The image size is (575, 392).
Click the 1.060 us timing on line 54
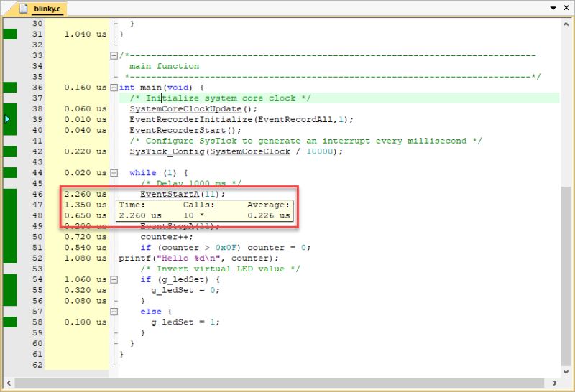pos(86,279)
